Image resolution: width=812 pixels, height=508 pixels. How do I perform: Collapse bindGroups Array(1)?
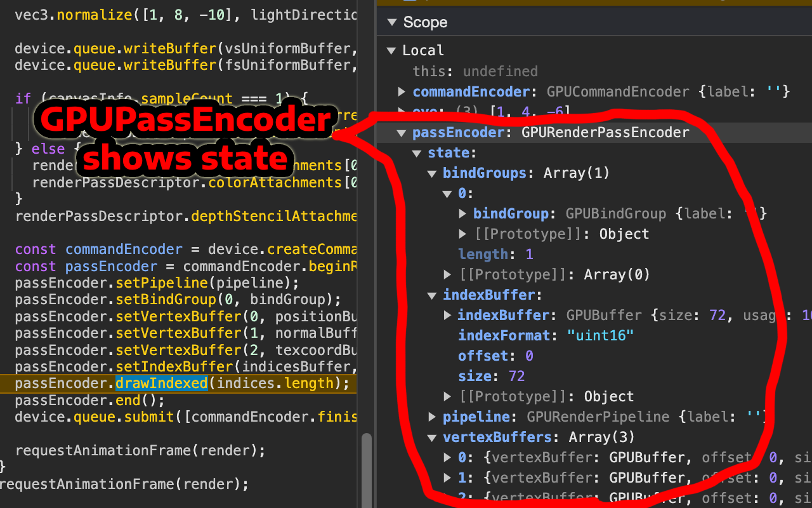click(432, 173)
